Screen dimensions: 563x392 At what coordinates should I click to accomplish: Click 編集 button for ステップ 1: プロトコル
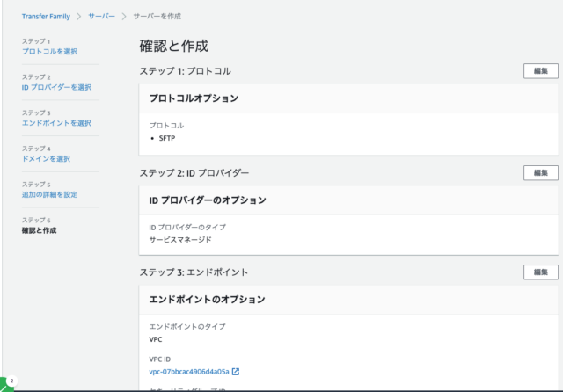coord(540,71)
